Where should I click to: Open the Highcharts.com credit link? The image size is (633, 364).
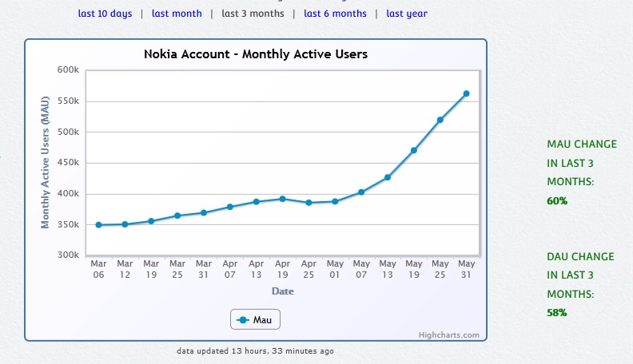(x=448, y=335)
